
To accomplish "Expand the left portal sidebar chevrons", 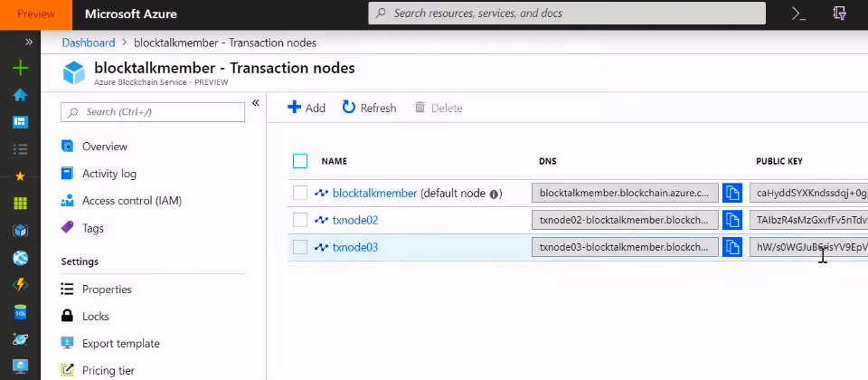I will pyautogui.click(x=29, y=43).
